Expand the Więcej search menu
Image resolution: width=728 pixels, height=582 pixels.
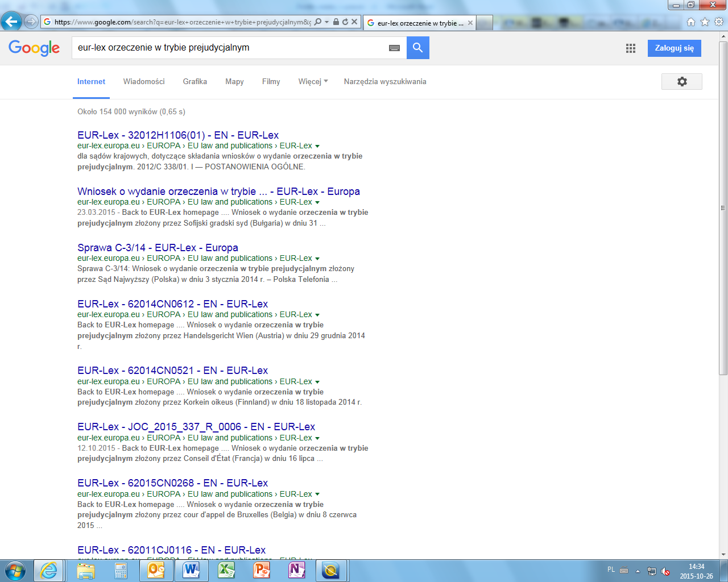point(313,82)
